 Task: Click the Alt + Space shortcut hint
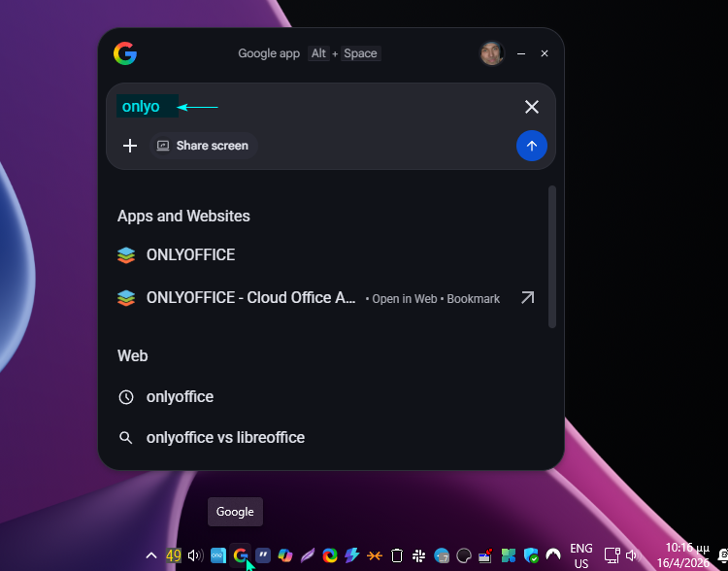(344, 53)
